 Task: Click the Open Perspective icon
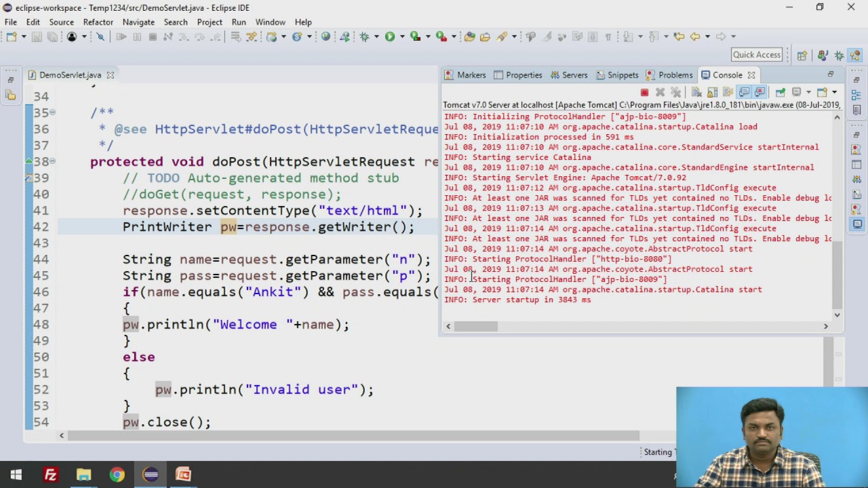pyautogui.click(x=802, y=56)
